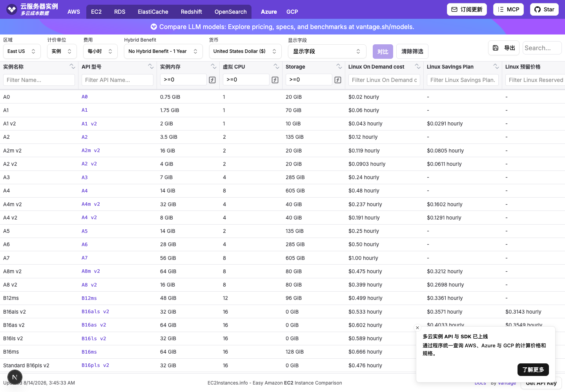This screenshot has height=392, width=565.
Task: Open the display fields dropdown
Action: 327,51
